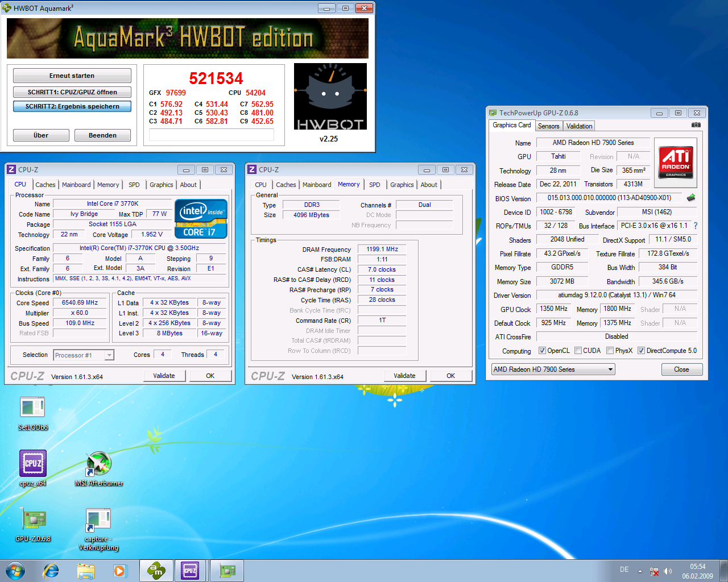This screenshot has width=728, height=582.
Task: Click the GPU Clock 1350 MHz field
Action: tap(553, 309)
